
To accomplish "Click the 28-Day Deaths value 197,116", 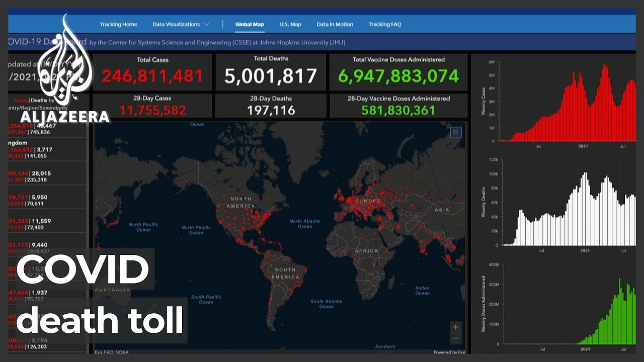I will click(271, 110).
